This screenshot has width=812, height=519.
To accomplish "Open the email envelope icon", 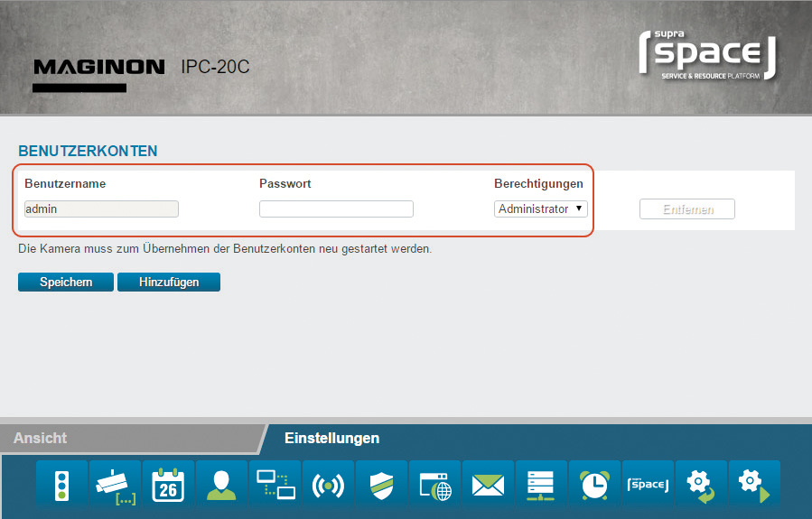I will 489,485.
